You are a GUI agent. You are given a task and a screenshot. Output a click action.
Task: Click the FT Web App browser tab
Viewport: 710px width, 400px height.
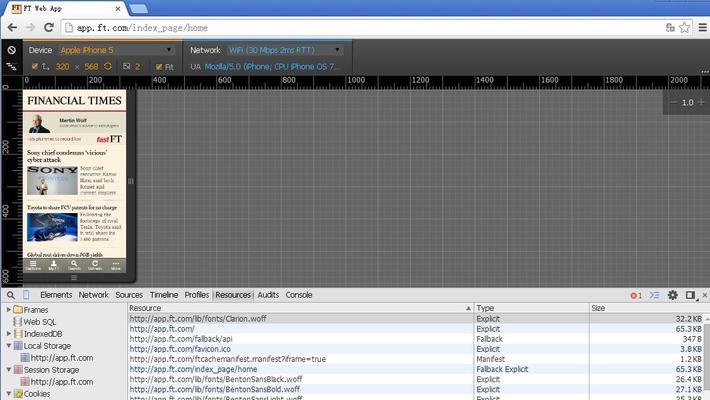point(63,8)
